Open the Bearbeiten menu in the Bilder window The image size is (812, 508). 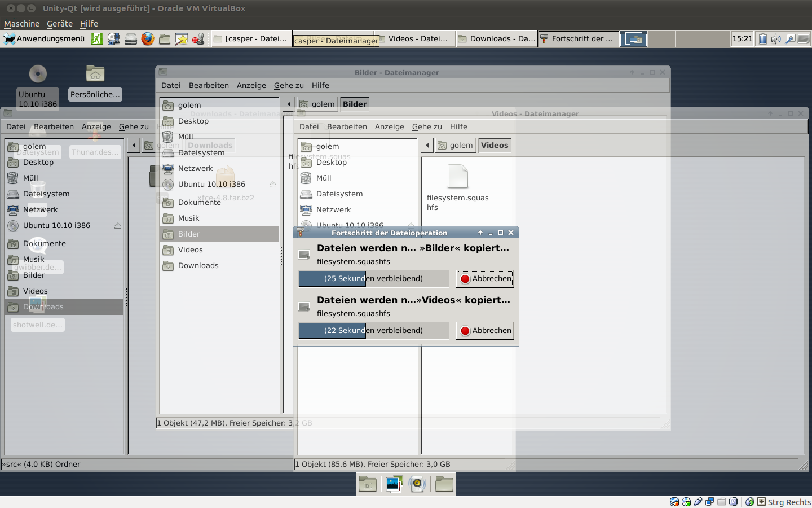pyautogui.click(x=209, y=85)
